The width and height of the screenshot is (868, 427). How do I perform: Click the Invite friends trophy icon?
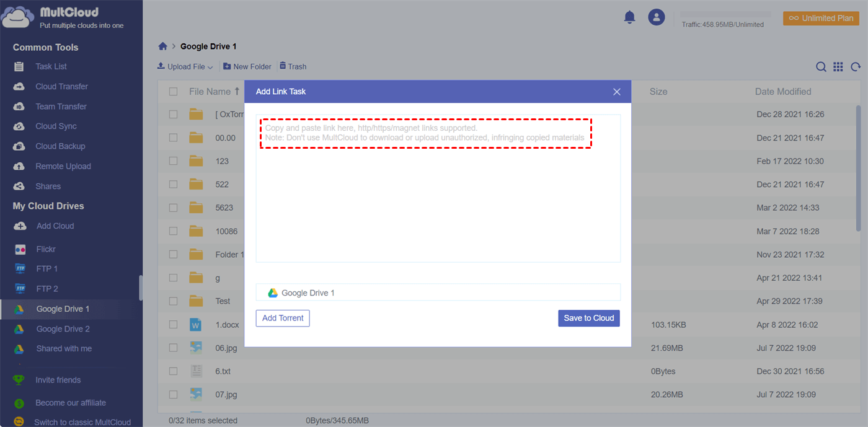19,380
